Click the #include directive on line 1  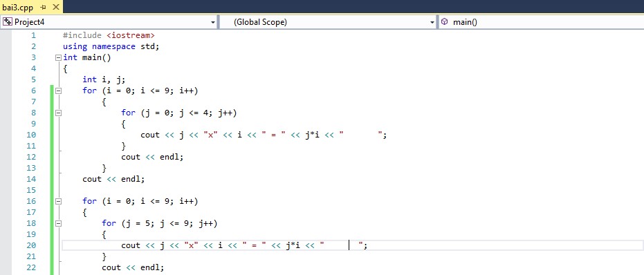[x=82, y=35]
